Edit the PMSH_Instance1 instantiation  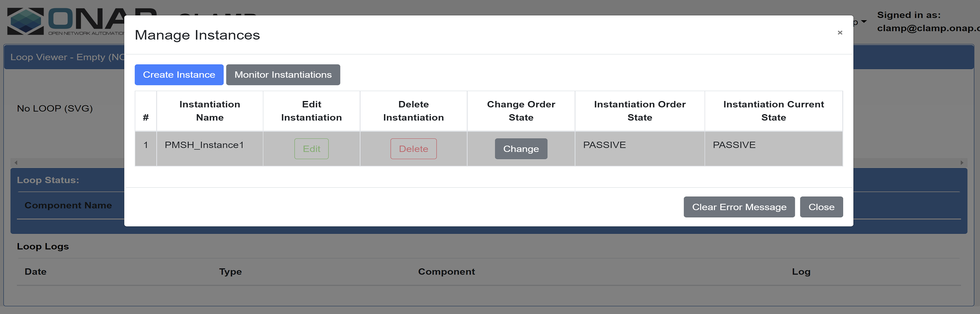(x=311, y=149)
